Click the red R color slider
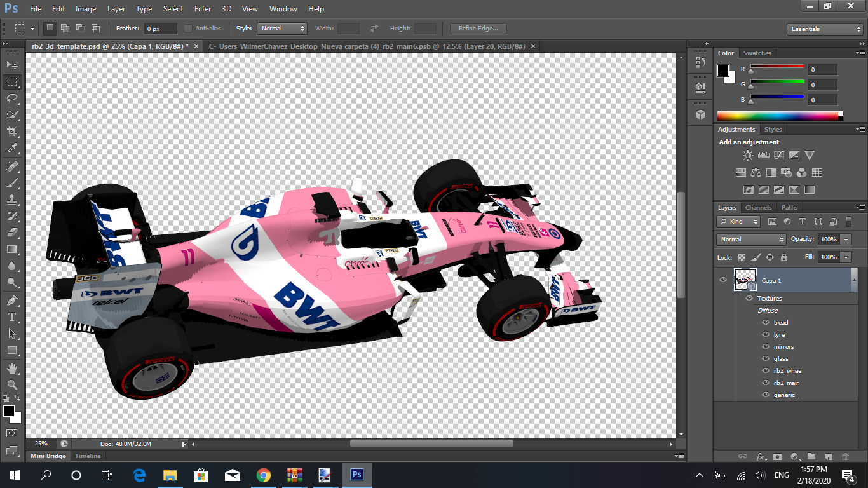This screenshot has width=868, height=488. click(777, 67)
